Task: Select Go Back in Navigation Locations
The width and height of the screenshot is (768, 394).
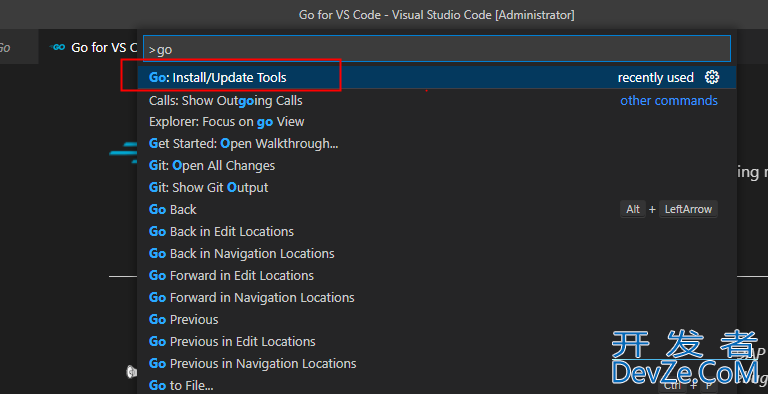Action: click(436, 254)
